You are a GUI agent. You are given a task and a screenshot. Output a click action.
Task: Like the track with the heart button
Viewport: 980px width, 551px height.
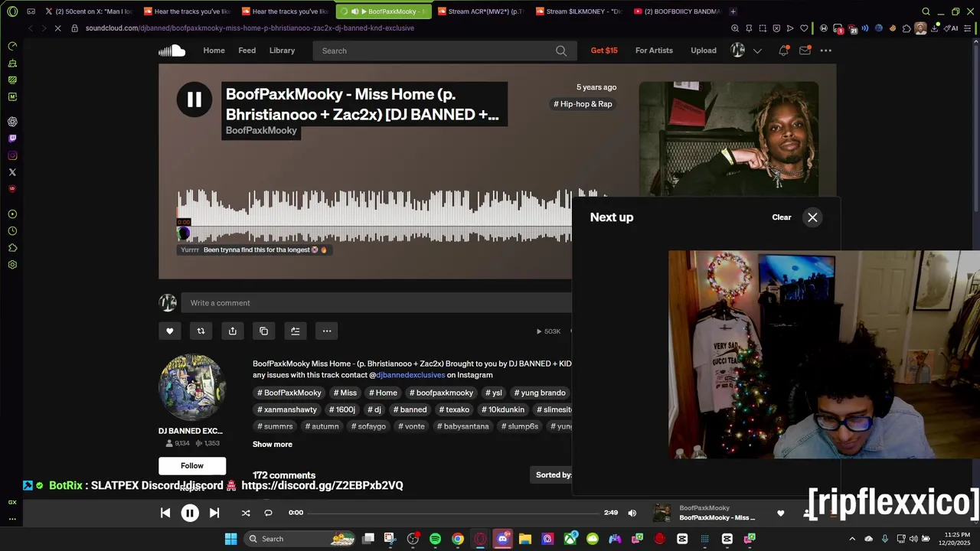[170, 331]
